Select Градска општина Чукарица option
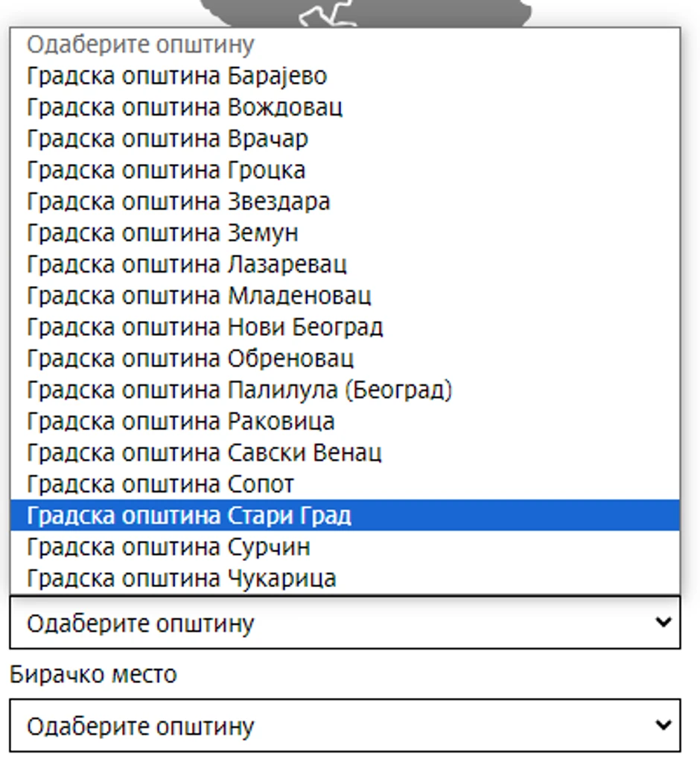Viewport: 700px width, 780px height. tap(182, 578)
